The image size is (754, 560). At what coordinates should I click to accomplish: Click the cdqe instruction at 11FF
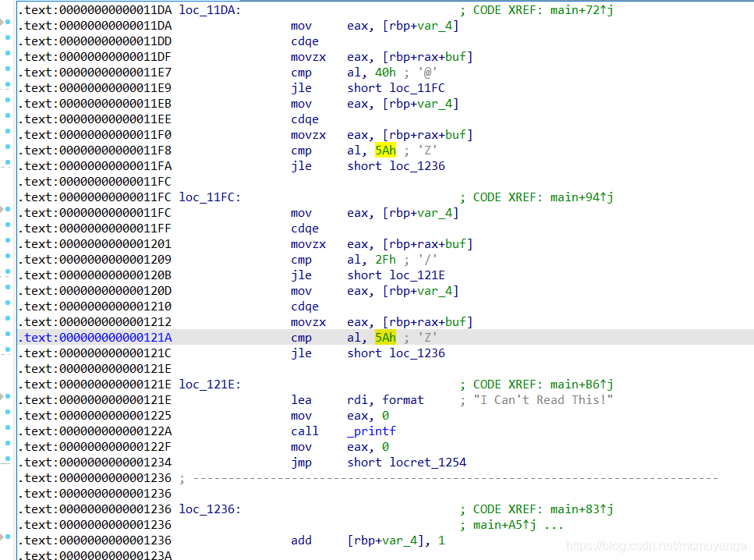coord(305,229)
